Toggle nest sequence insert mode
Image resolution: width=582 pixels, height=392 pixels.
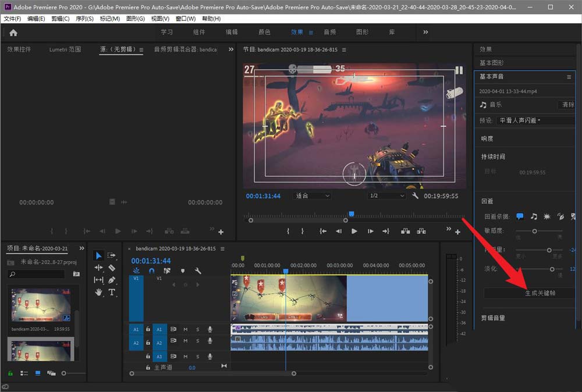136,270
